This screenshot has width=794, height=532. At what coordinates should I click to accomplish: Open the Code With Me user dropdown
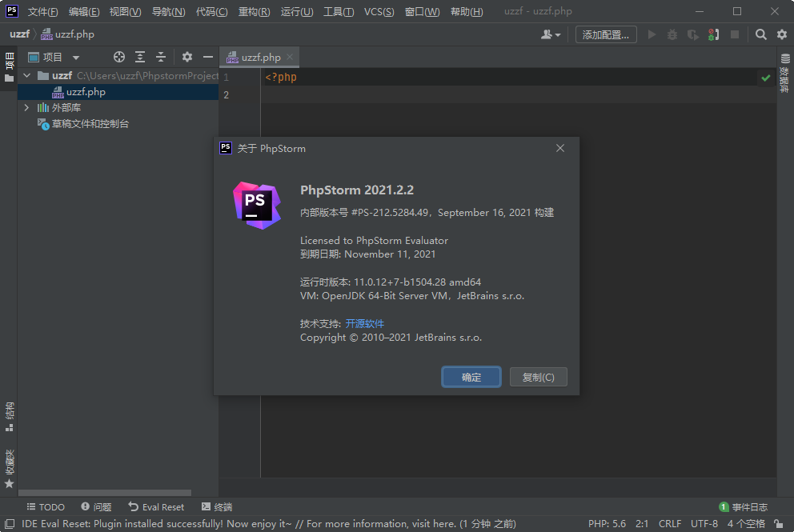click(x=551, y=34)
